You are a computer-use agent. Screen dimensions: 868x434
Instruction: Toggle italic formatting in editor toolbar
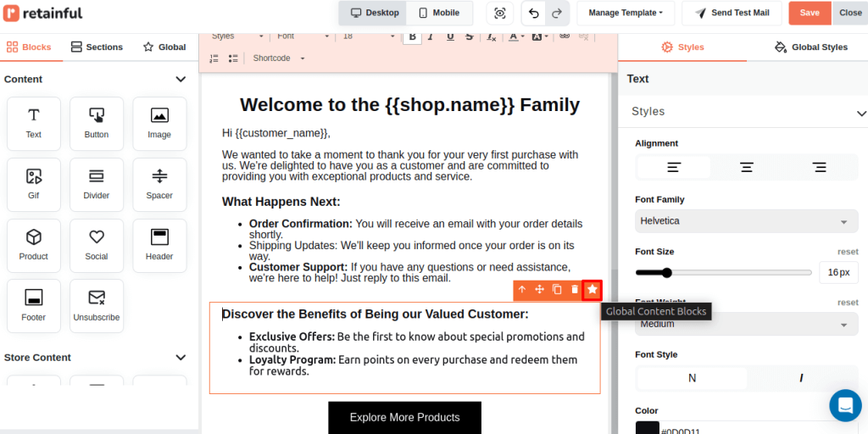pos(431,36)
